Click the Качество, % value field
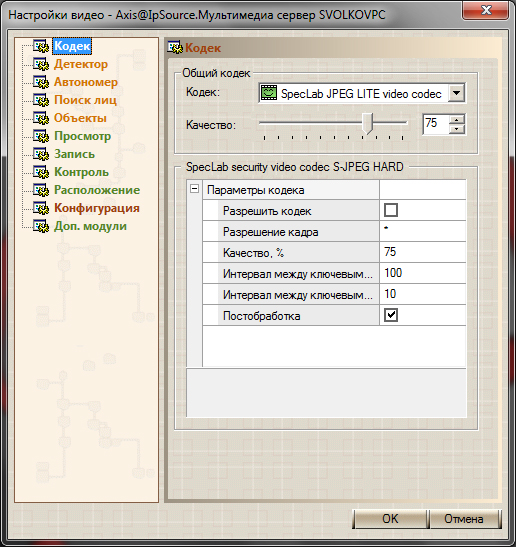This screenshot has width=516, height=547. [422, 252]
